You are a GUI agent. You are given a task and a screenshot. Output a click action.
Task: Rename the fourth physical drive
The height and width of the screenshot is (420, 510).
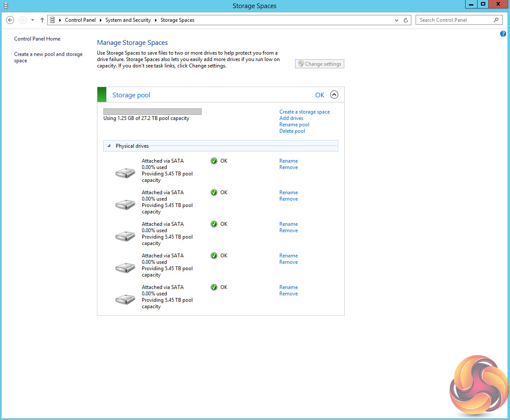[288, 256]
